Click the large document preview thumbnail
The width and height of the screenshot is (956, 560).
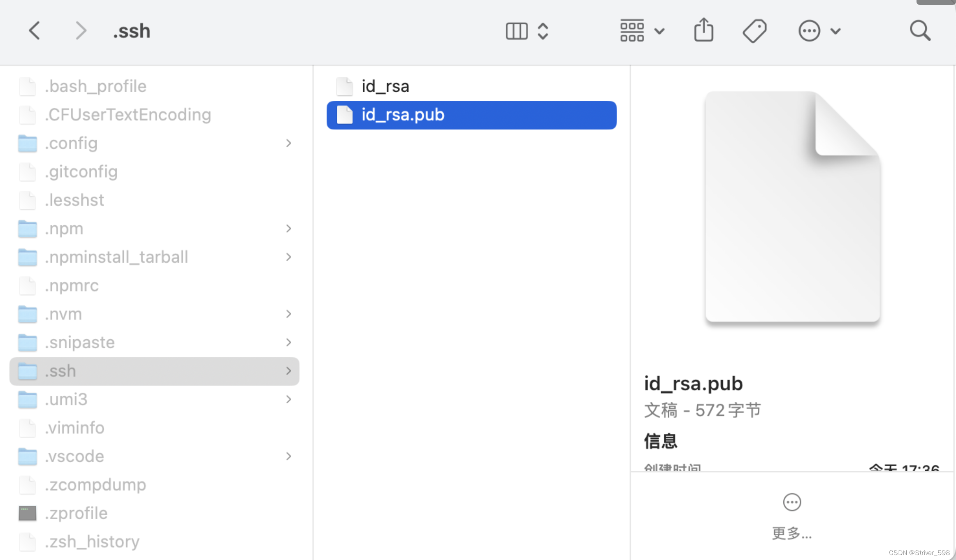point(792,206)
